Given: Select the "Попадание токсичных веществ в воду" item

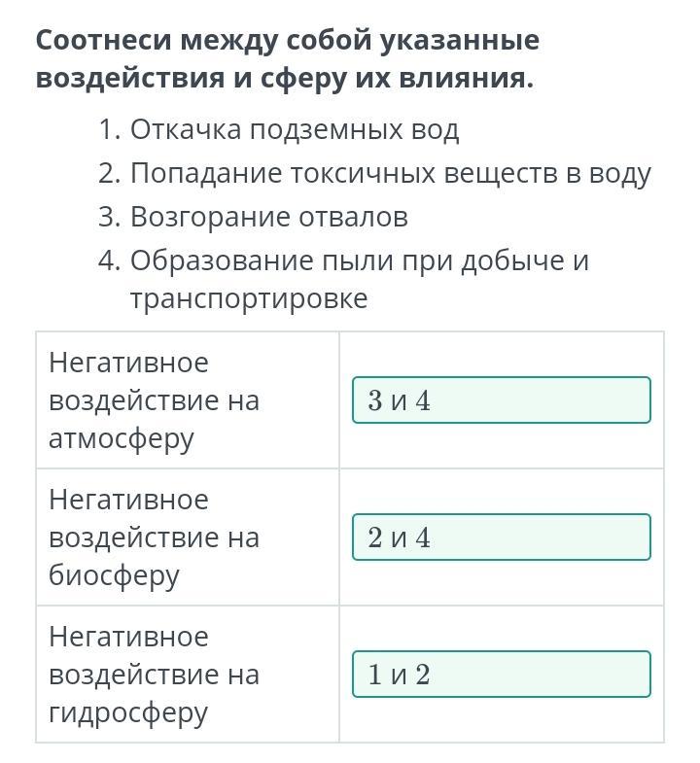Looking at the screenshot, I should (390, 173).
